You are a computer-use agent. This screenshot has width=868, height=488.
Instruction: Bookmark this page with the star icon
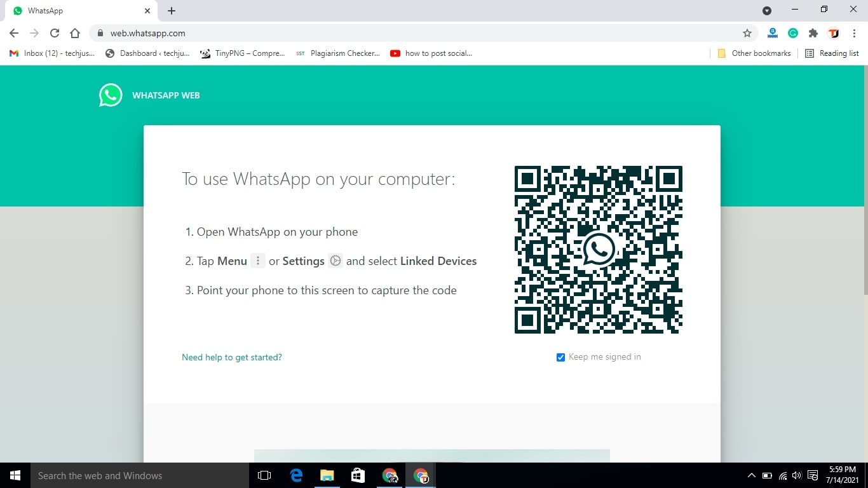[747, 33]
